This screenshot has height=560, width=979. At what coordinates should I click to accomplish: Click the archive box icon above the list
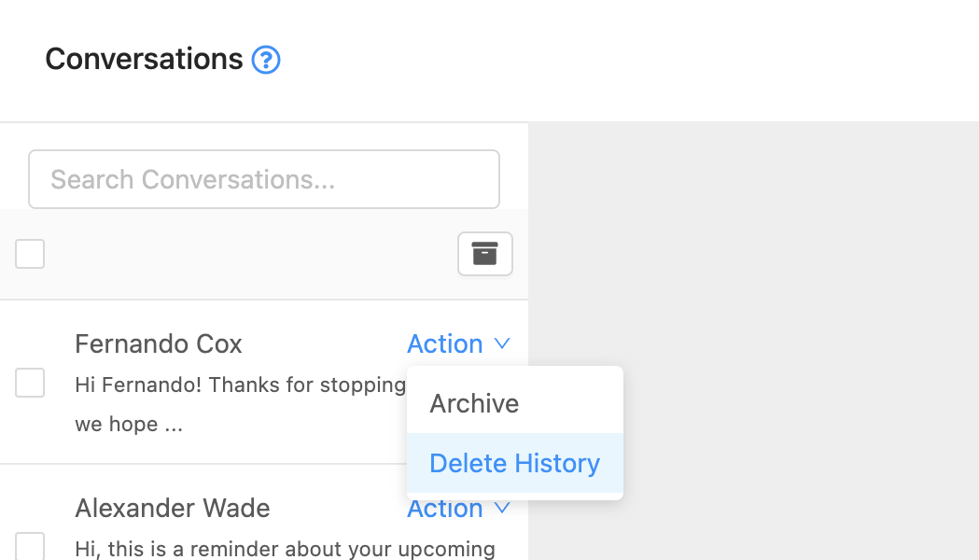pos(484,253)
